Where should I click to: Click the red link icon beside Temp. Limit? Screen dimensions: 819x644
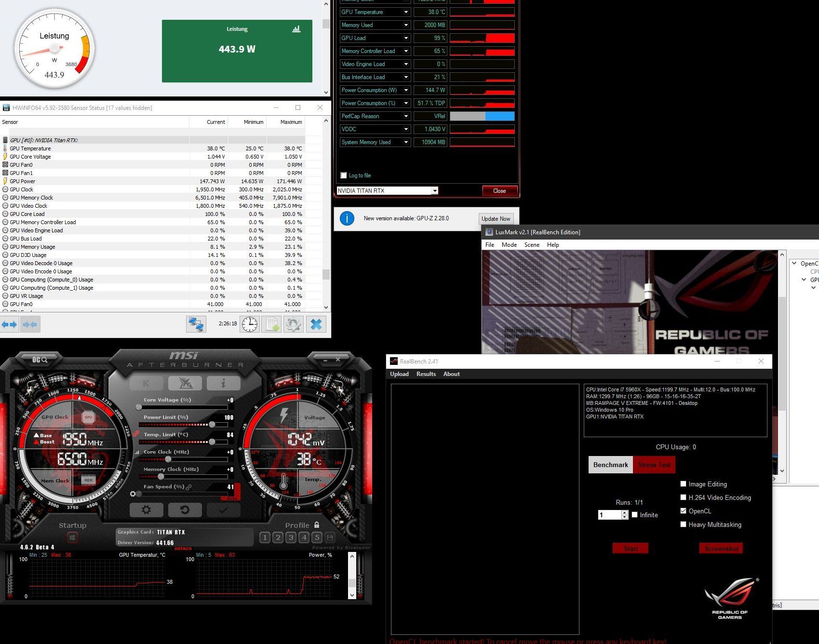click(136, 434)
